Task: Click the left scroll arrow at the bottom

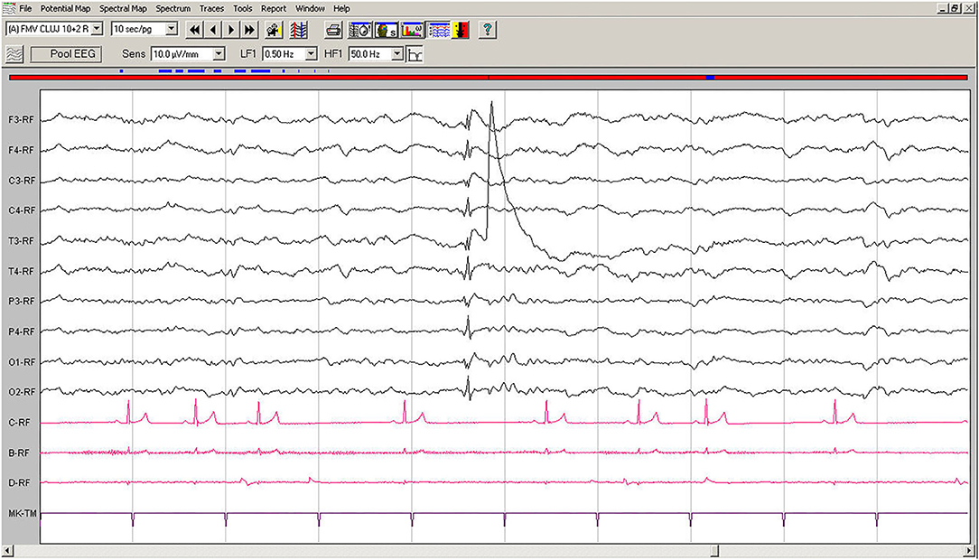Action: tap(7, 551)
